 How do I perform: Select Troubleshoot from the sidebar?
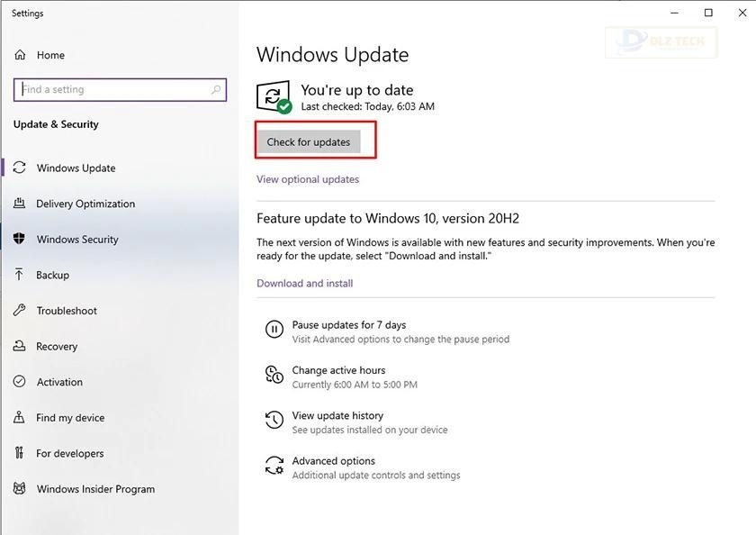(67, 311)
